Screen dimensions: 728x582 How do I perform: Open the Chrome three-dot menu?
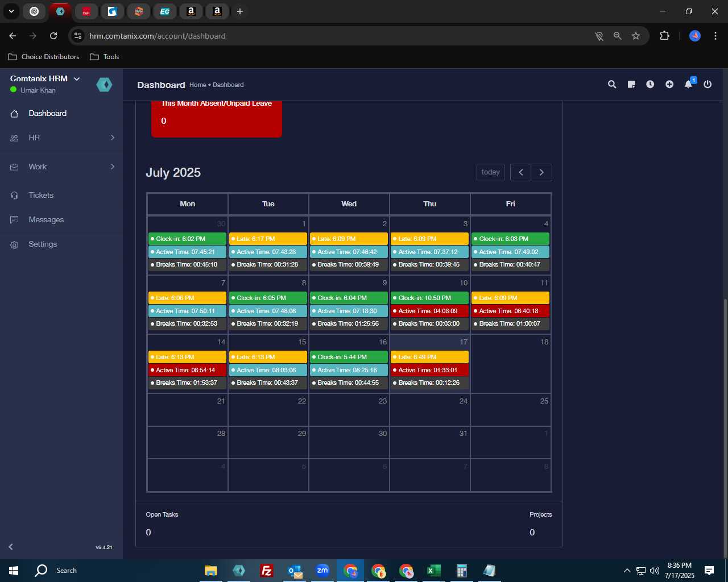click(x=715, y=36)
